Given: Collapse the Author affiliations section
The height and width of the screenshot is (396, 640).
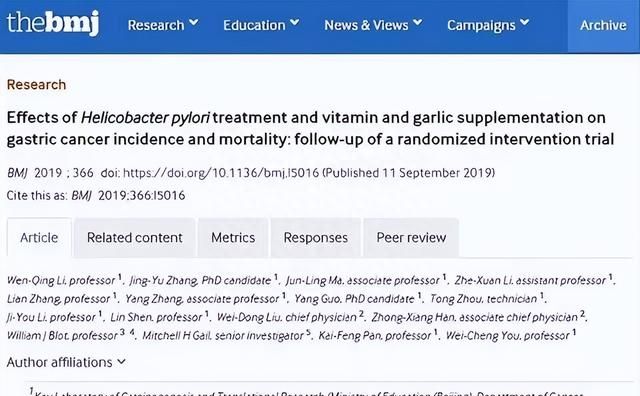Looking at the screenshot, I should (x=66, y=362).
